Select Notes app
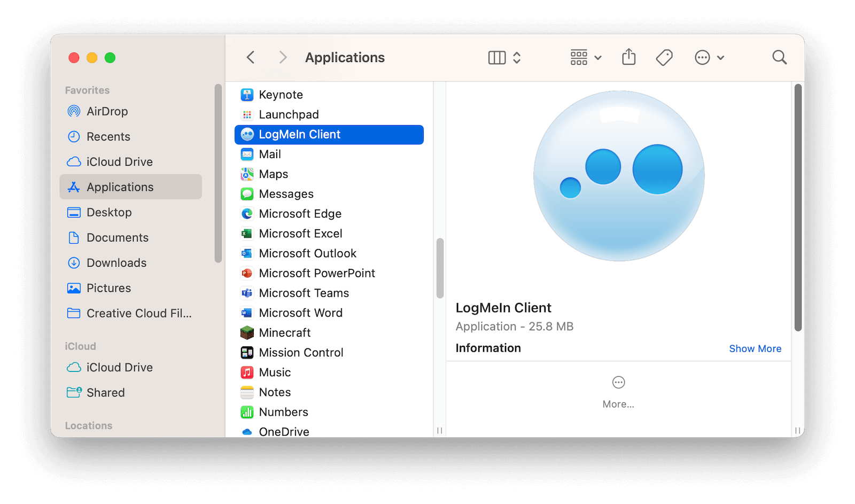Screen dimensions: 855x504 click(x=329, y=392)
